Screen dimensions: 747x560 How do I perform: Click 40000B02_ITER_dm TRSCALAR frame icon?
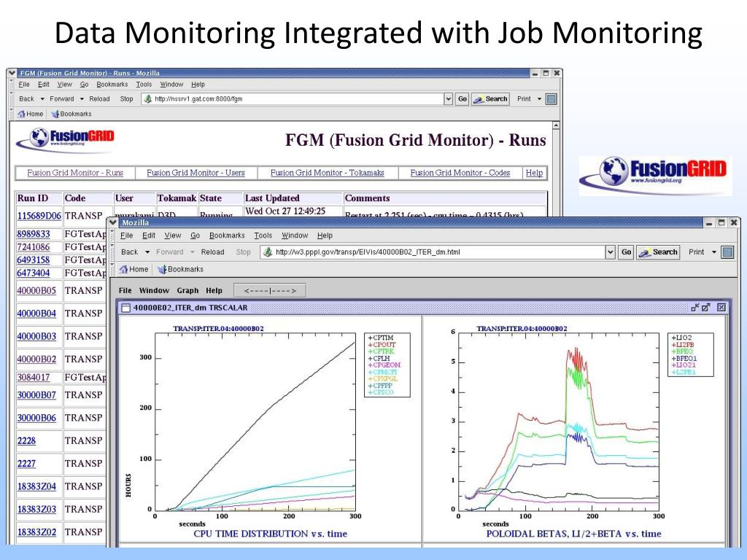click(125, 308)
